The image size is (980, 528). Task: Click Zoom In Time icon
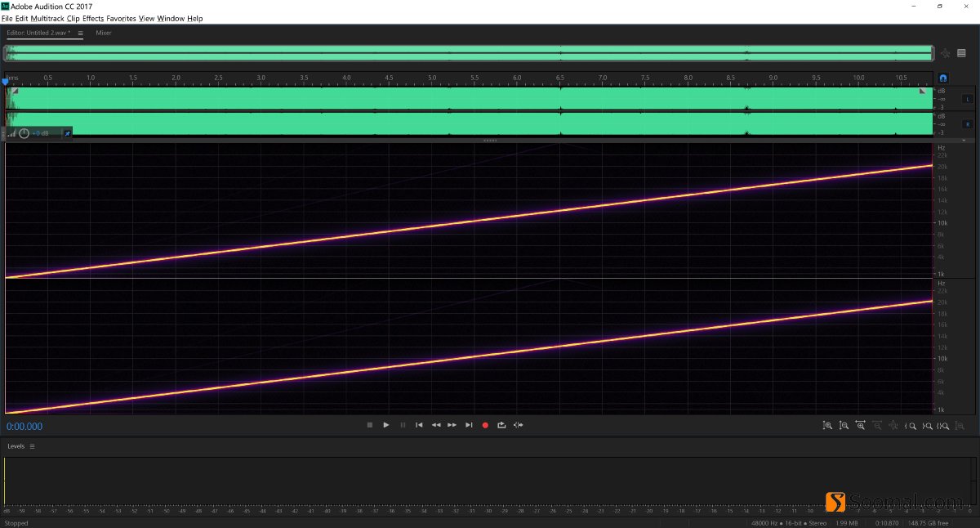pos(860,426)
